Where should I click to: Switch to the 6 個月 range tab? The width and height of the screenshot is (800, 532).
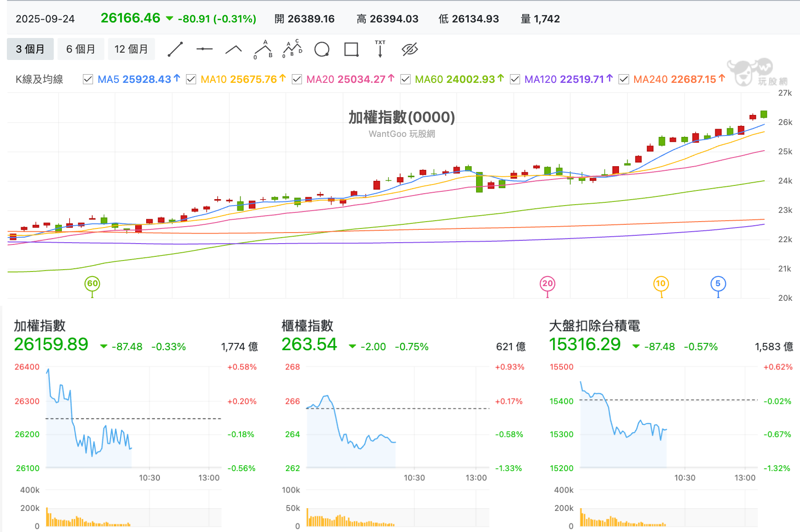coord(81,49)
